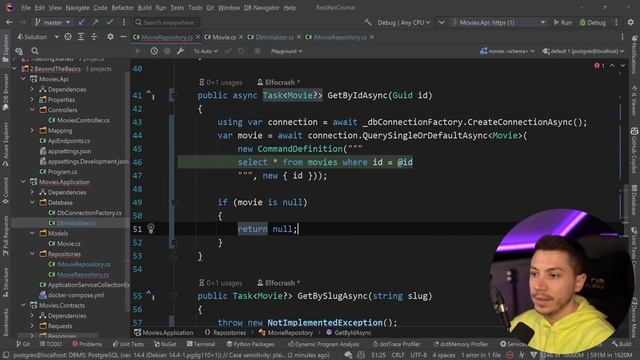Viewport: 640px width, 360px height.
Task: Open the Unit Tests tool window
Action: coord(128,344)
